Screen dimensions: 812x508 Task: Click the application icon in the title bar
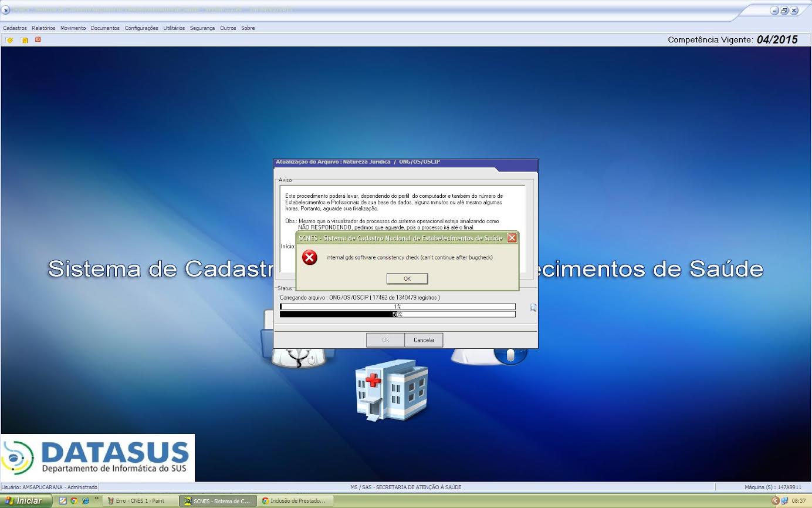[x=6, y=10]
